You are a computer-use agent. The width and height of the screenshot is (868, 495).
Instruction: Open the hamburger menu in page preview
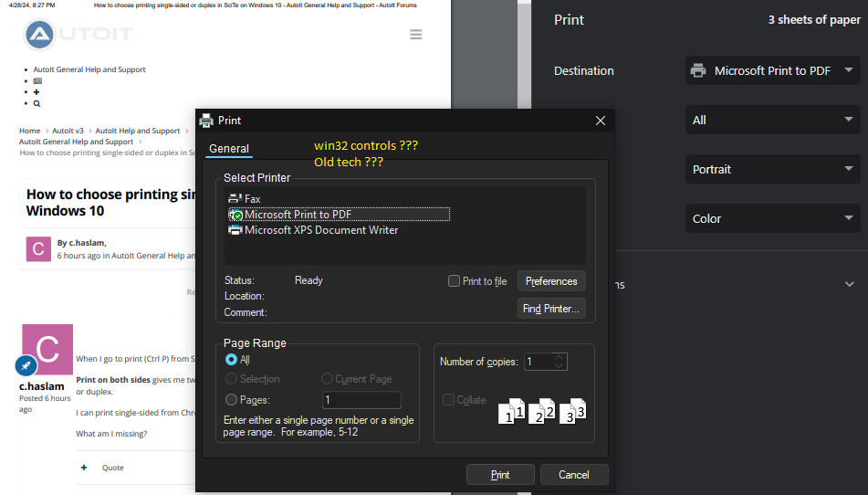tap(415, 35)
